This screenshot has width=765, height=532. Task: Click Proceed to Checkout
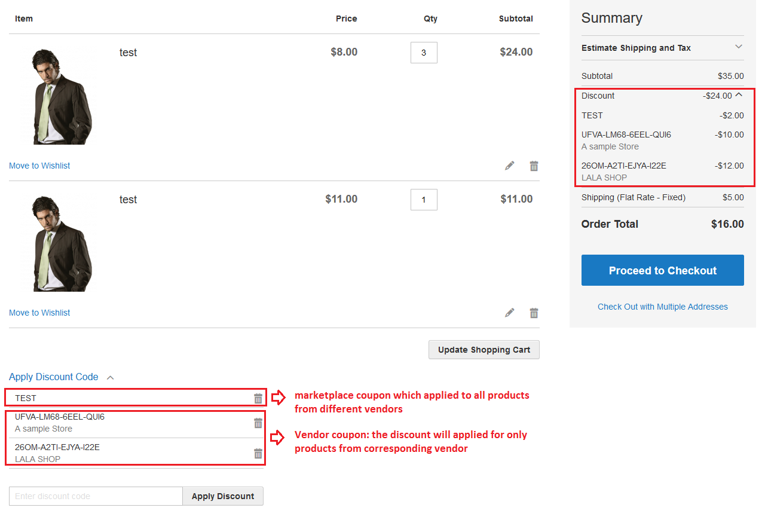(x=662, y=270)
